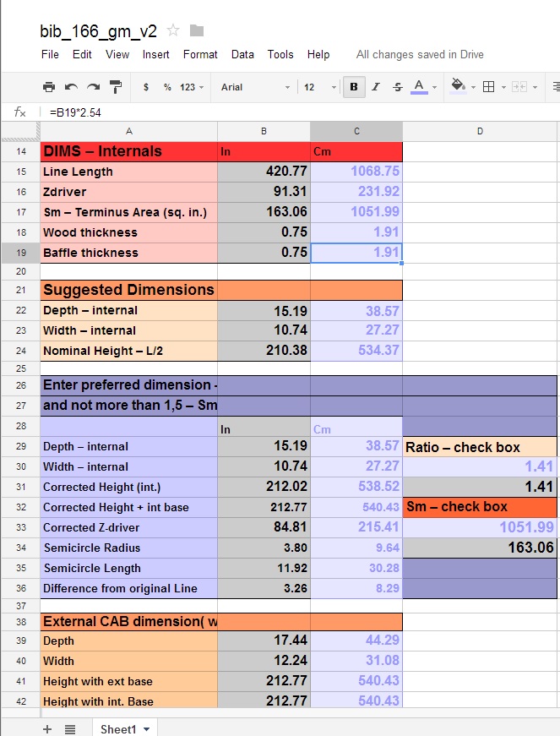Viewport: 560px width, 736px height.
Task: Select the cell showing 534.37
Action: pos(356,351)
